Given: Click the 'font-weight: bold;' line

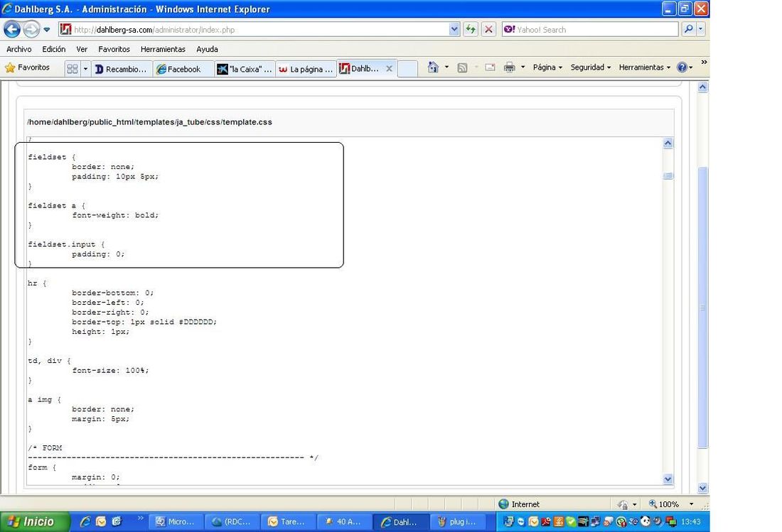Looking at the screenshot, I should [x=115, y=215].
